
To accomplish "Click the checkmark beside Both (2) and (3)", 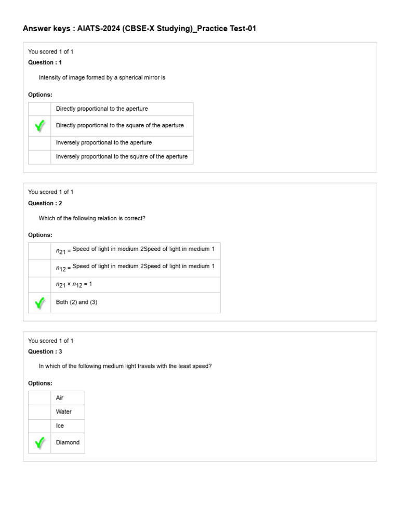I will coord(39,302).
